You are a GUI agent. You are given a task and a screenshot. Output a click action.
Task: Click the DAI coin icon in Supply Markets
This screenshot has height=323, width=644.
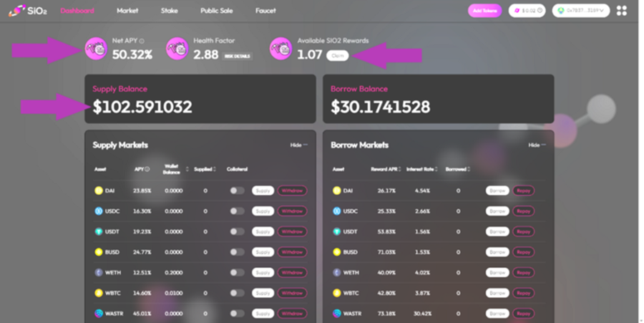pyautogui.click(x=99, y=191)
